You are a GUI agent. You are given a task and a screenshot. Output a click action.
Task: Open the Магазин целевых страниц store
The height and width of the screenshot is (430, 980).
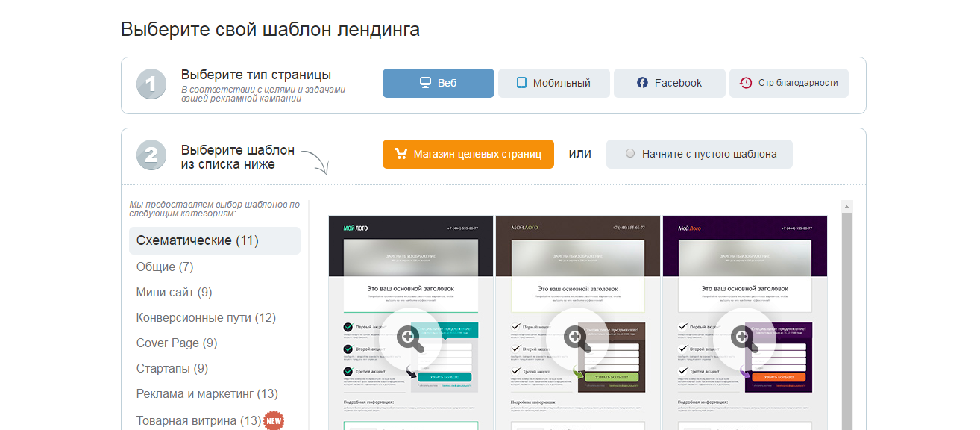point(468,154)
